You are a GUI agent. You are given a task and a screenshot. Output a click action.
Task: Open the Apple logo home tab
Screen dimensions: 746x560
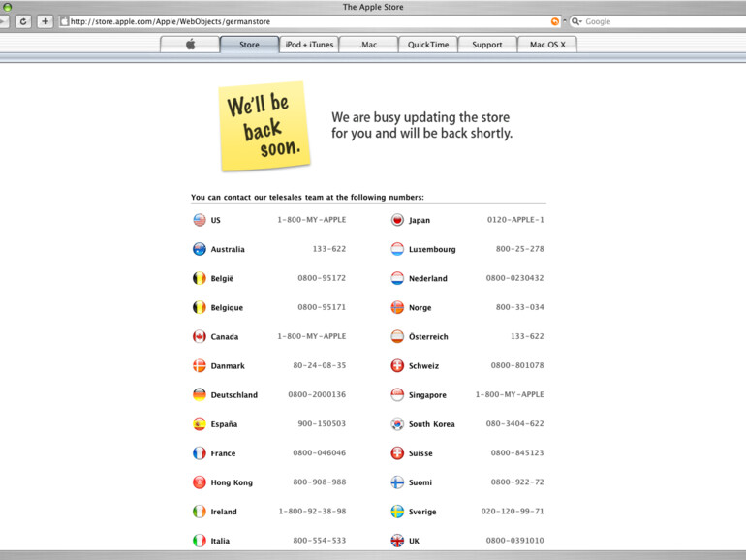(190, 45)
